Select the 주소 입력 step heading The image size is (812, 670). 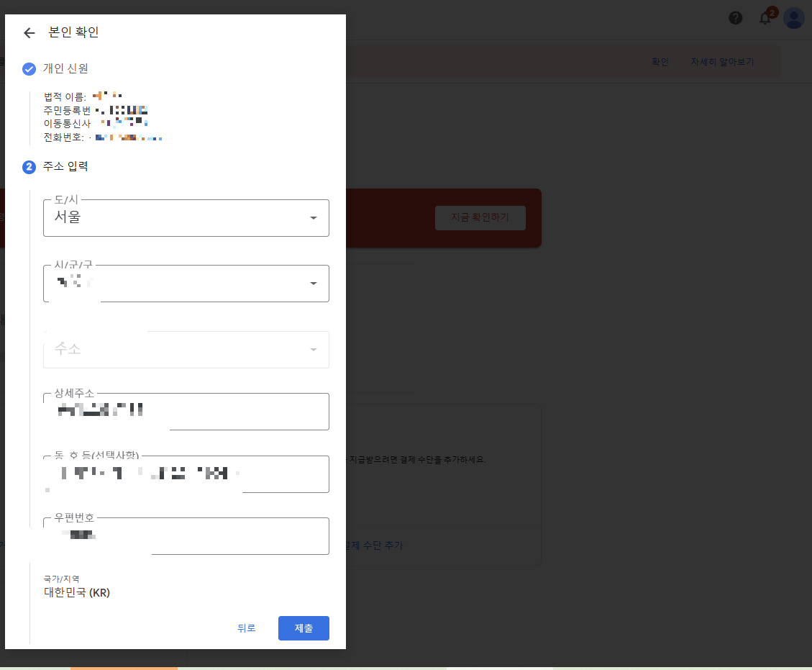tap(65, 166)
